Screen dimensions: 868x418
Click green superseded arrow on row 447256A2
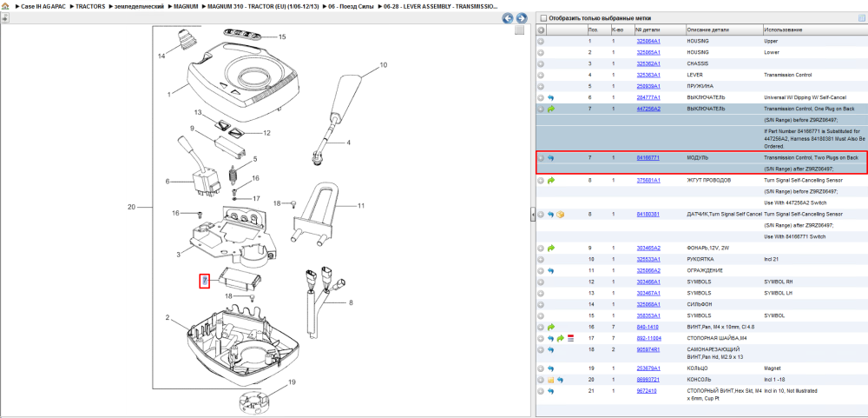tap(551, 109)
